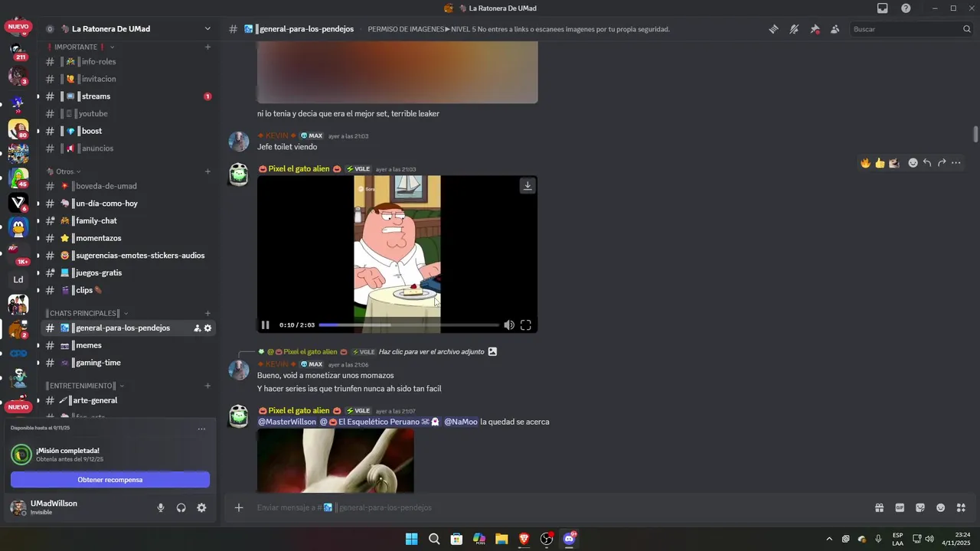Click Obtener recompensa button
The width and height of the screenshot is (980, 551).
coord(110,480)
